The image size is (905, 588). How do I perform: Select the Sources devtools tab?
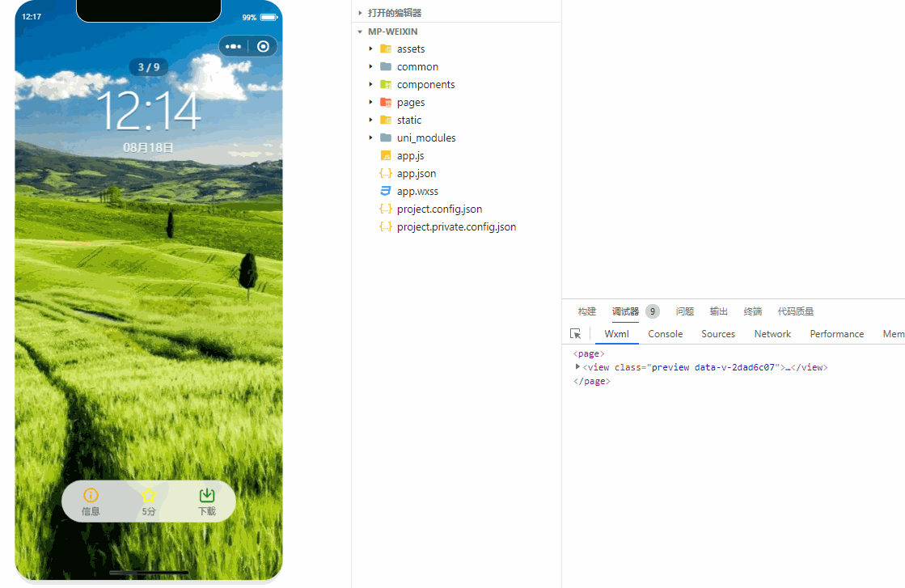(x=718, y=334)
